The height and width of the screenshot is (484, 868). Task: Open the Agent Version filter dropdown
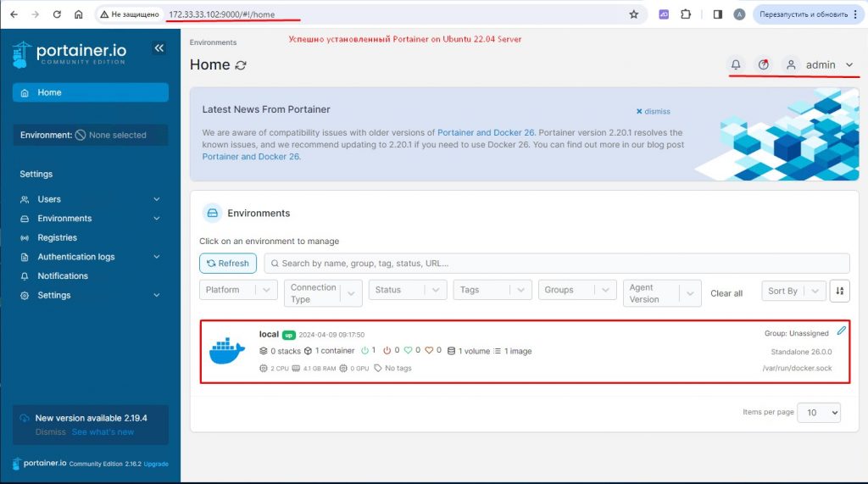click(662, 293)
